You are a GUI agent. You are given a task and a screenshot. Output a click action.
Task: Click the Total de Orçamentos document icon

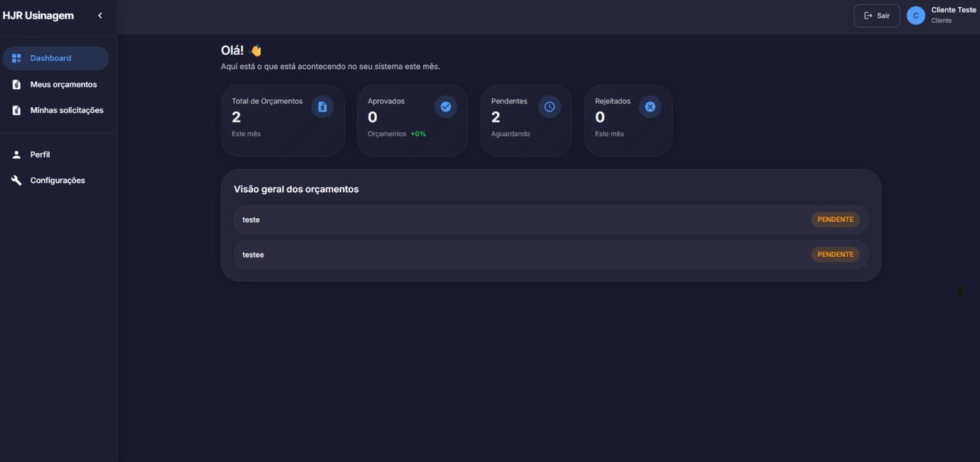(x=322, y=107)
